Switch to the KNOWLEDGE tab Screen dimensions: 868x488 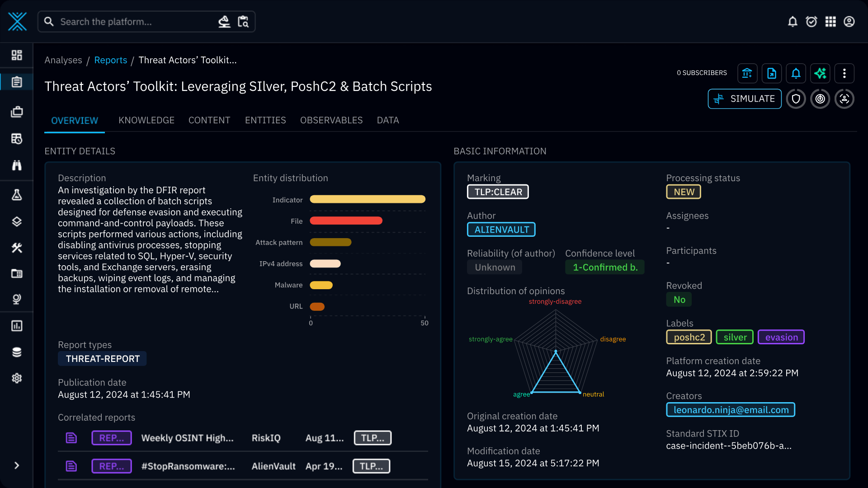point(146,120)
